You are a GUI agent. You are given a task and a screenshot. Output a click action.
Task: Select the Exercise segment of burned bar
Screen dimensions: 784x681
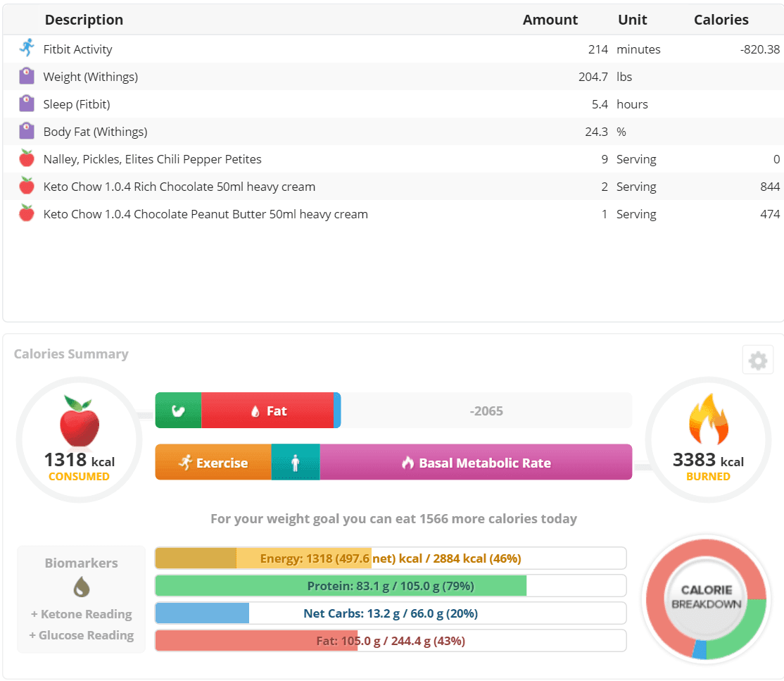(x=213, y=463)
